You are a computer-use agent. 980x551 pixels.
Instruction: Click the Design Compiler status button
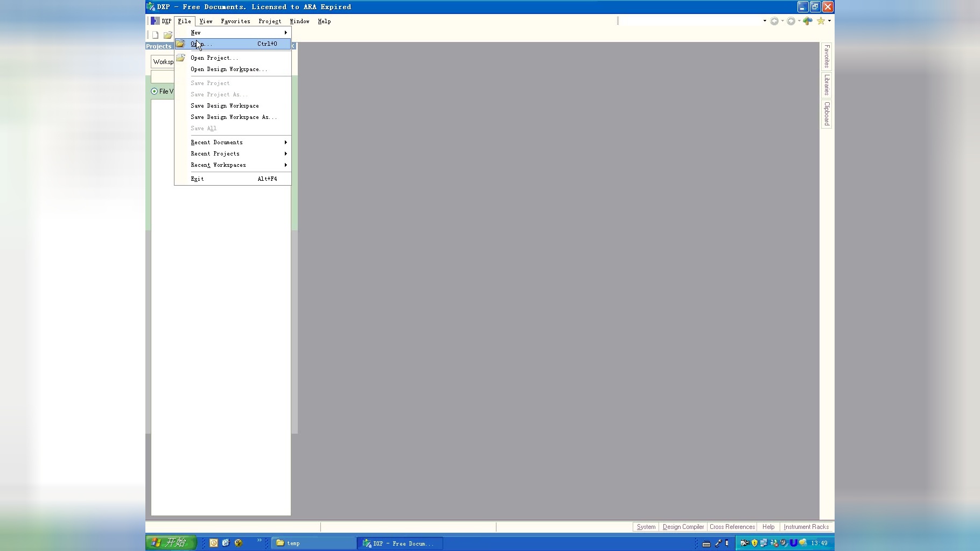point(683,527)
